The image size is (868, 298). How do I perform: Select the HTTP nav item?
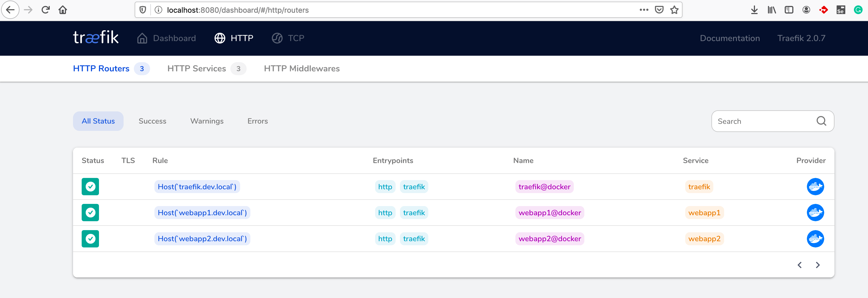(x=234, y=38)
